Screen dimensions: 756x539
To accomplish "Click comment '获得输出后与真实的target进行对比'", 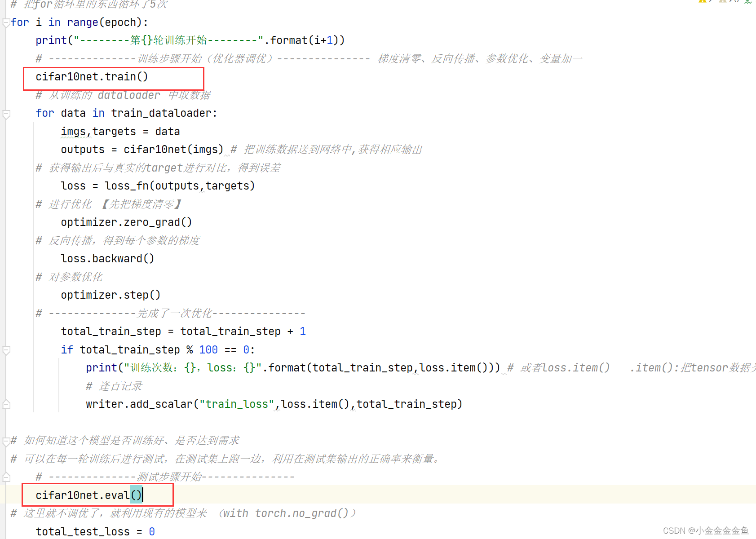I will click(x=158, y=168).
